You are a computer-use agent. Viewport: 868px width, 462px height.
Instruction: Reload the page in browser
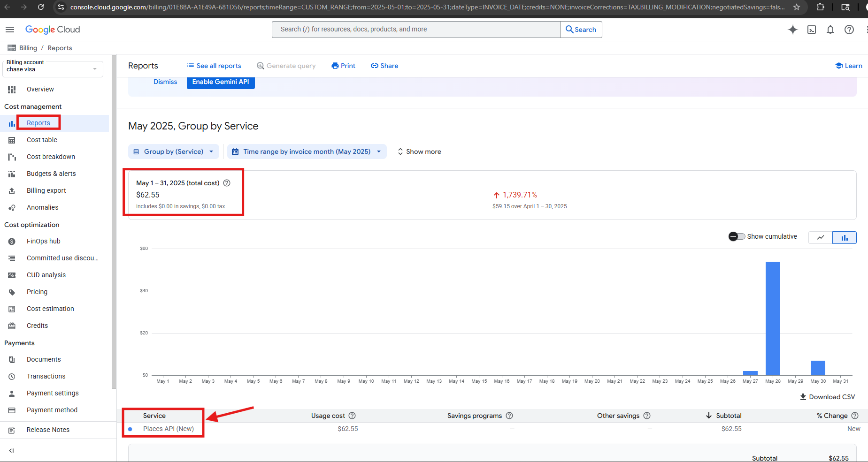coord(41,7)
